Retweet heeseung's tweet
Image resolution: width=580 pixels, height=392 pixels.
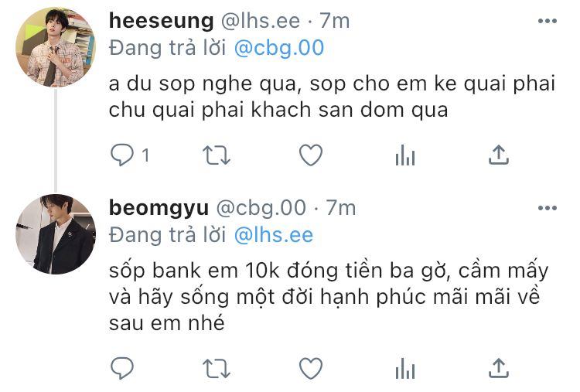217,155
